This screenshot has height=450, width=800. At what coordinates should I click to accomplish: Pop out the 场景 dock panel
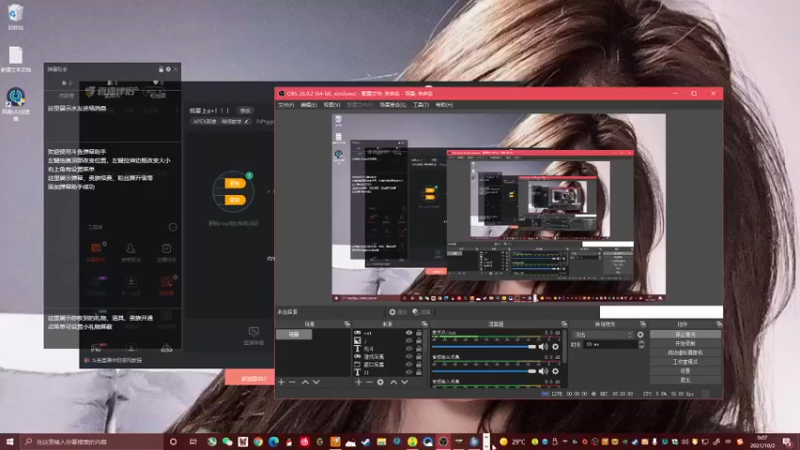pyautogui.click(x=347, y=324)
